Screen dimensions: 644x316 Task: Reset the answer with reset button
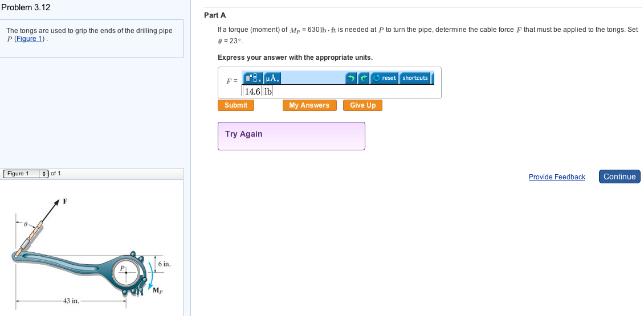click(385, 78)
